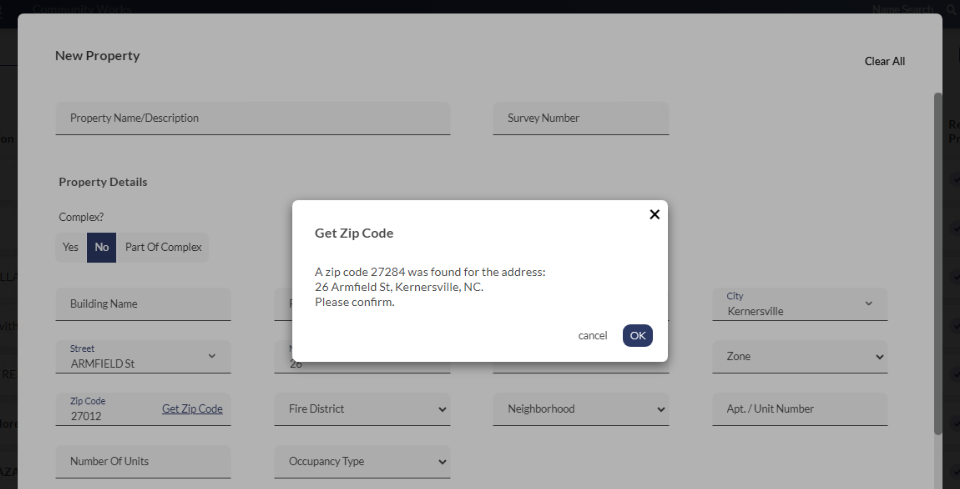Select Yes for Complex option
Image resolution: width=960 pixels, height=489 pixels.
pos(71,247)
